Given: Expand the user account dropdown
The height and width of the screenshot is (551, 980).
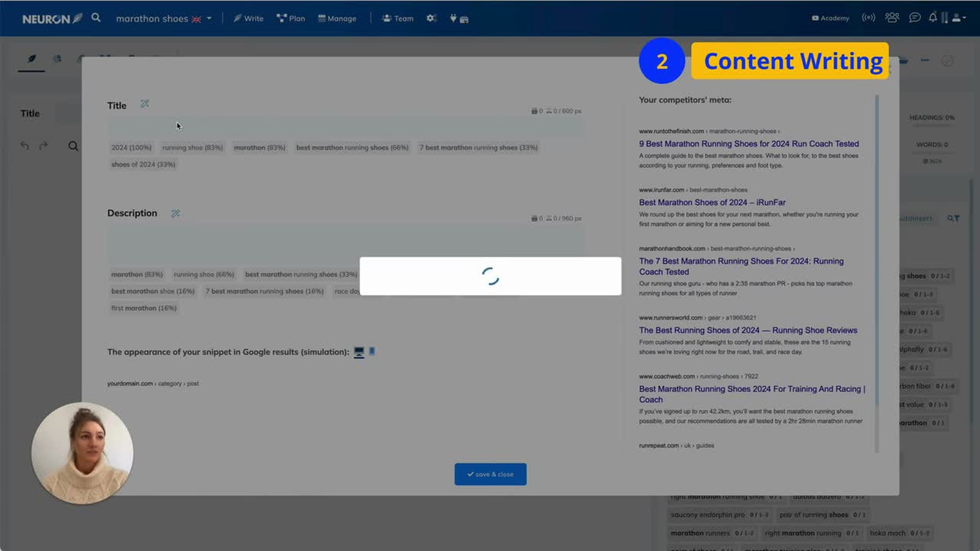Looking at the screenshot, I should tap(959, 18).
